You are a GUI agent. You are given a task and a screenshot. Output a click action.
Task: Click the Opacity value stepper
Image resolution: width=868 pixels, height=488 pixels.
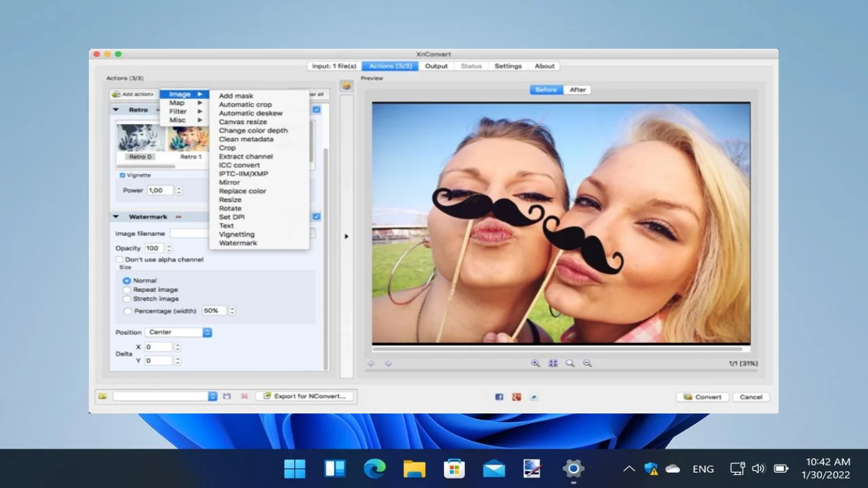[169, 248]
